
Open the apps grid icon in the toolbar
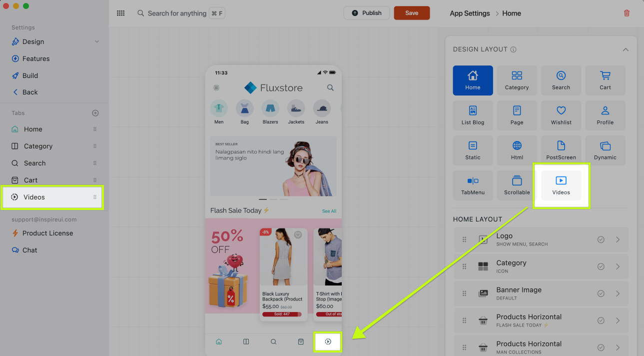click(120, 13)
